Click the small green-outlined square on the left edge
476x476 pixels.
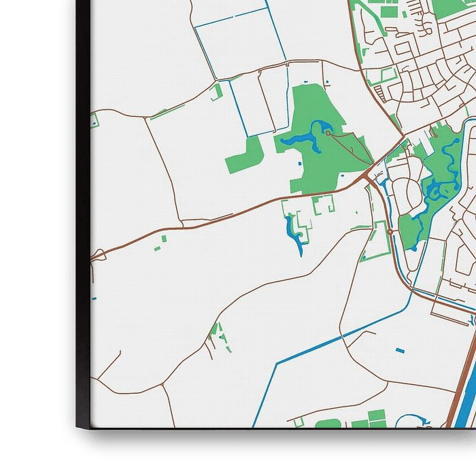tap(94, 120)
